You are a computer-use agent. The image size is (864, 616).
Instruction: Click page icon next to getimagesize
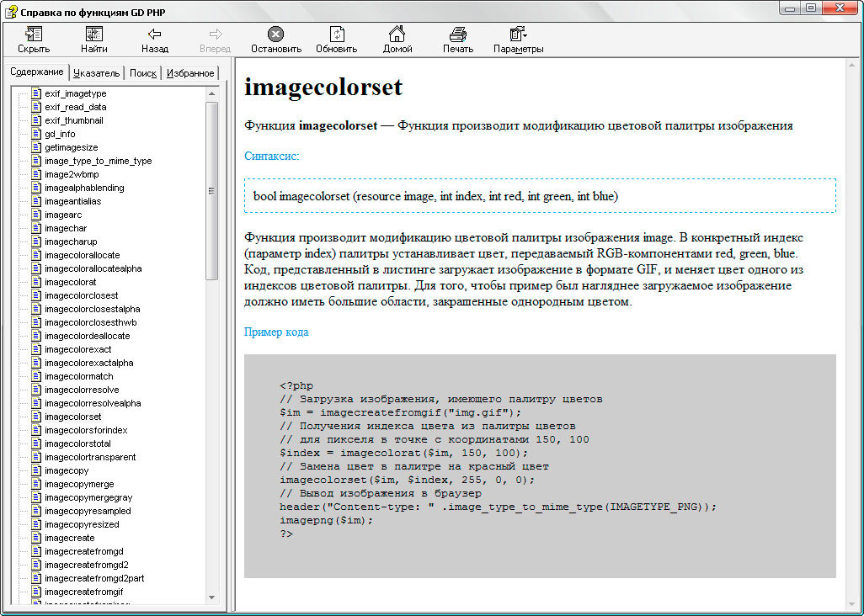tap(36, 147)
